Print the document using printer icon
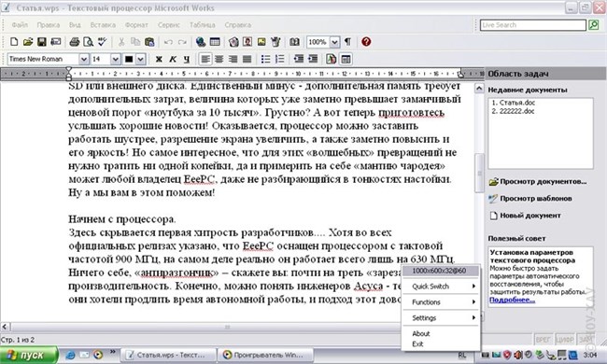Screen dimensions: 607x364 pos(75,42)
